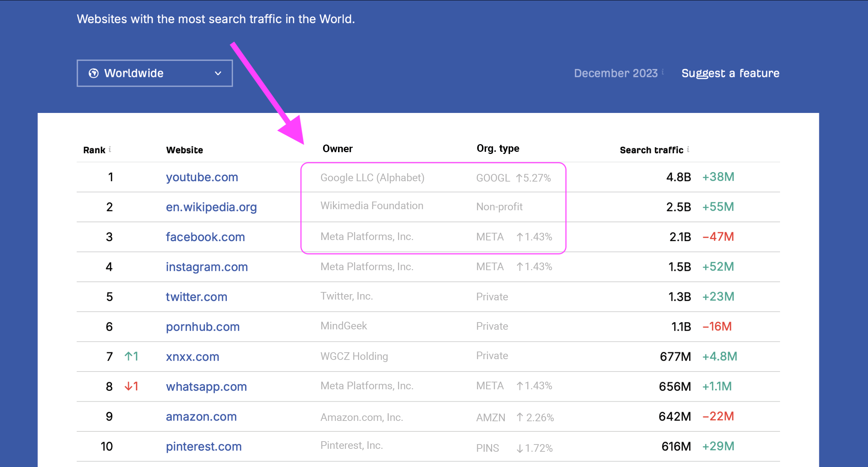Open facebook.com link
The width and height of the screenshot is (868, 467).
coord(205,237)
